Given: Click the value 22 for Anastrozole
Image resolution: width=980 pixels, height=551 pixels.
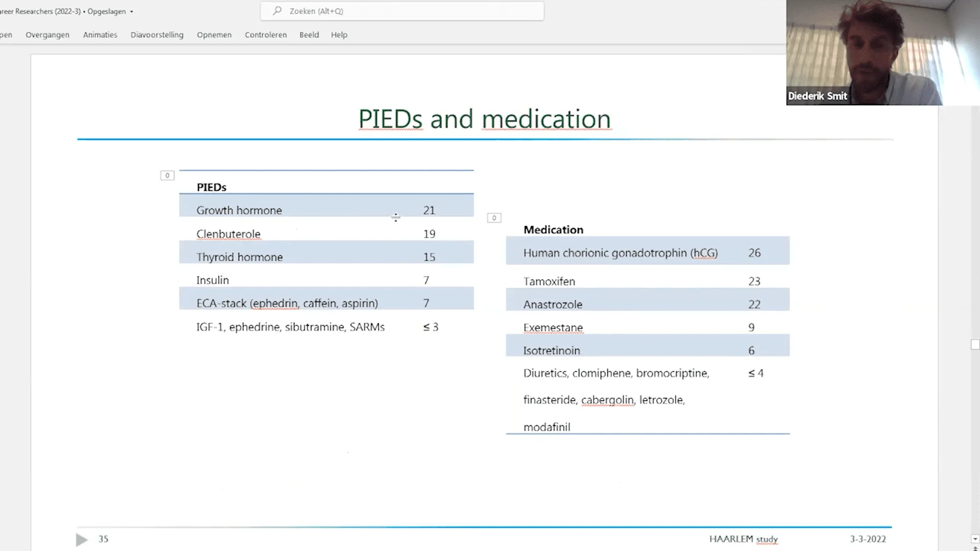Looking at the screenshot, I should click(x=754, y=305).
